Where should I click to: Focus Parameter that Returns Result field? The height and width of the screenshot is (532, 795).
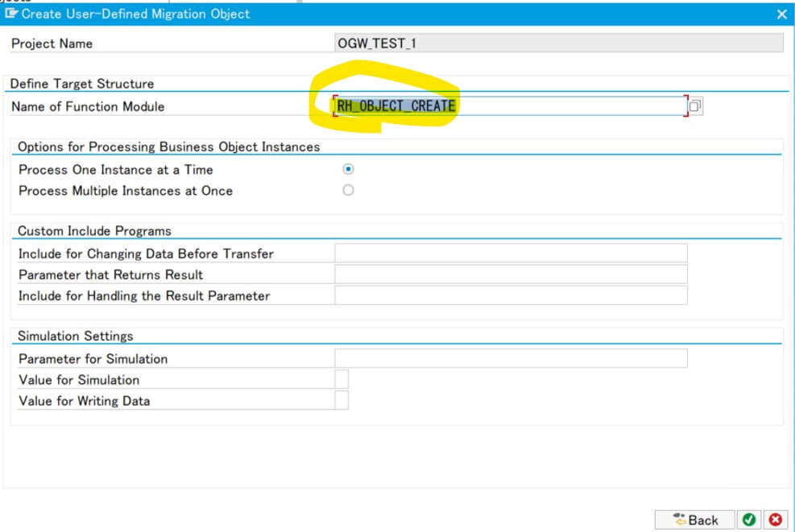pyautogui.click(x=511, y=274)
